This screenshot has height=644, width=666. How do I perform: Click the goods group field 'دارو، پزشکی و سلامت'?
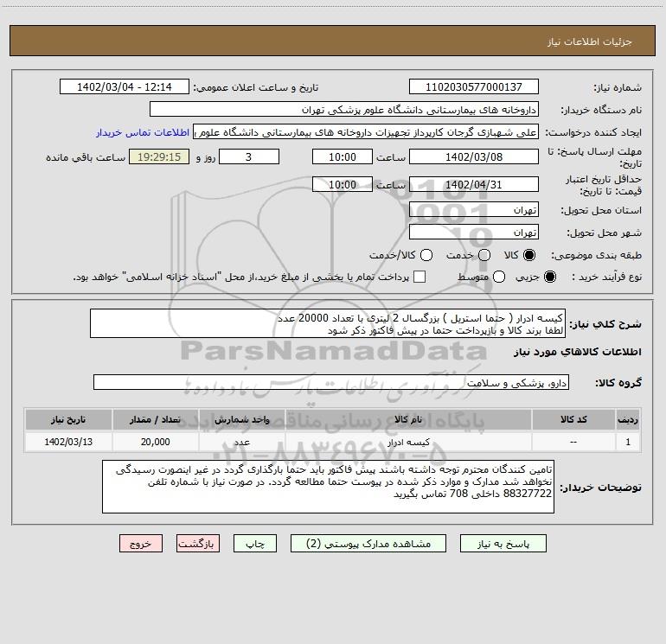pyautogui.click(x=331, y=382)
